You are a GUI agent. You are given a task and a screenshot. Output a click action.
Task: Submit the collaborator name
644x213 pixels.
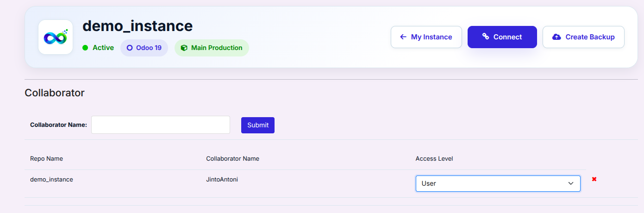[258, 125]
